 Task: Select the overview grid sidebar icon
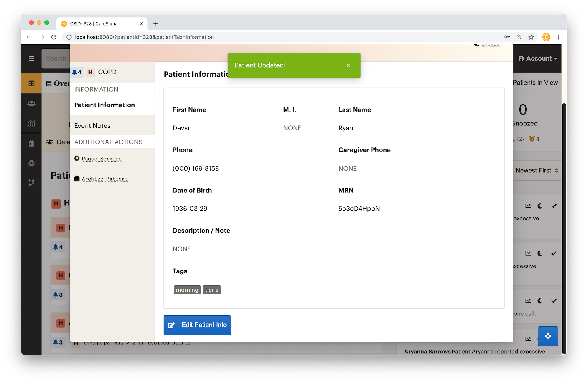click(31, 83)
